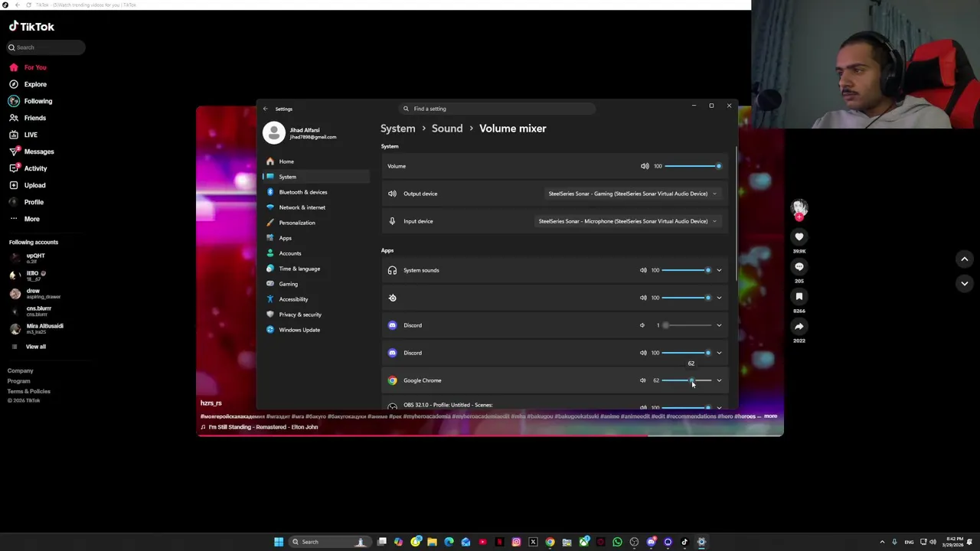Click the comments bubble icon on video
Screen dimensions: 980x551
point(799,267)
